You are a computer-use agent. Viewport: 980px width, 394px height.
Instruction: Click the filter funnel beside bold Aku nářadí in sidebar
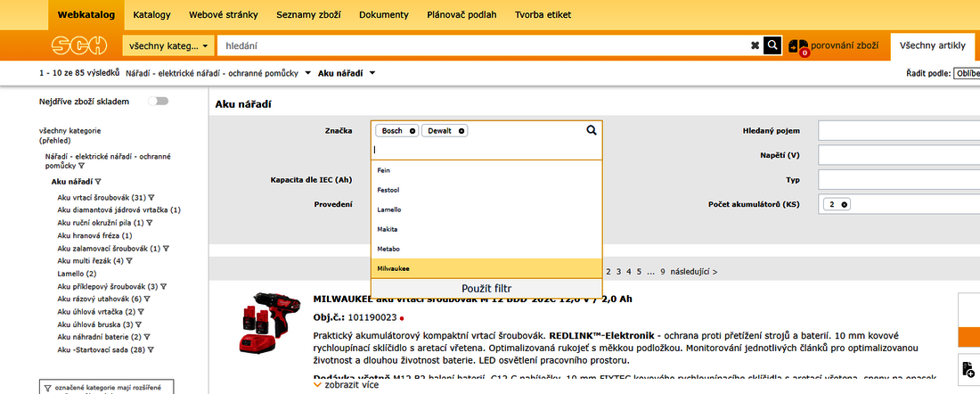[98, 181]
